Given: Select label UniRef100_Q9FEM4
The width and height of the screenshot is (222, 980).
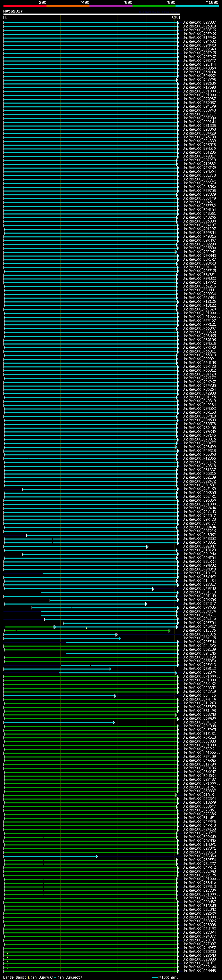Looking at the screenshot, I should click(x=199, y=642).
